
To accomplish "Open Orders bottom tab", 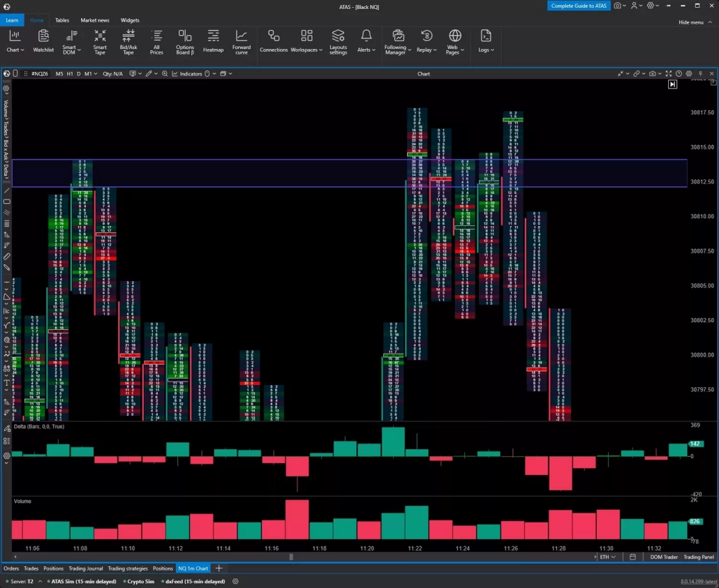I will 11,568.
